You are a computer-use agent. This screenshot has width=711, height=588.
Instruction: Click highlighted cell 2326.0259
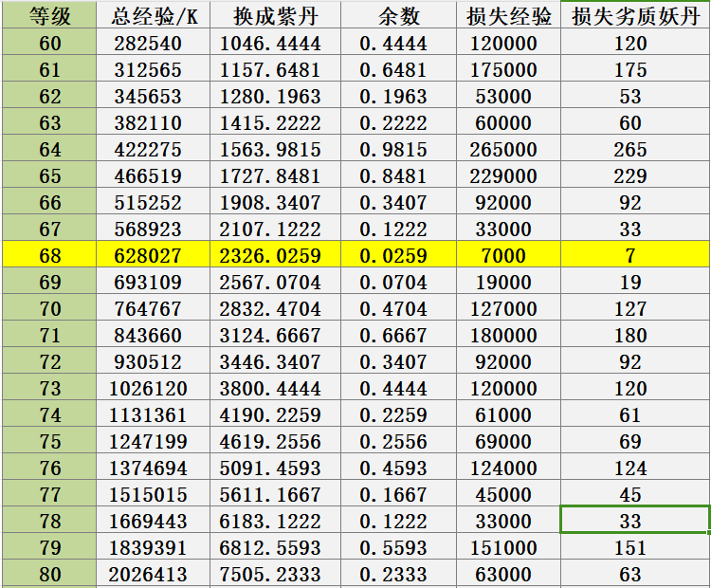[x=275, y=254]
